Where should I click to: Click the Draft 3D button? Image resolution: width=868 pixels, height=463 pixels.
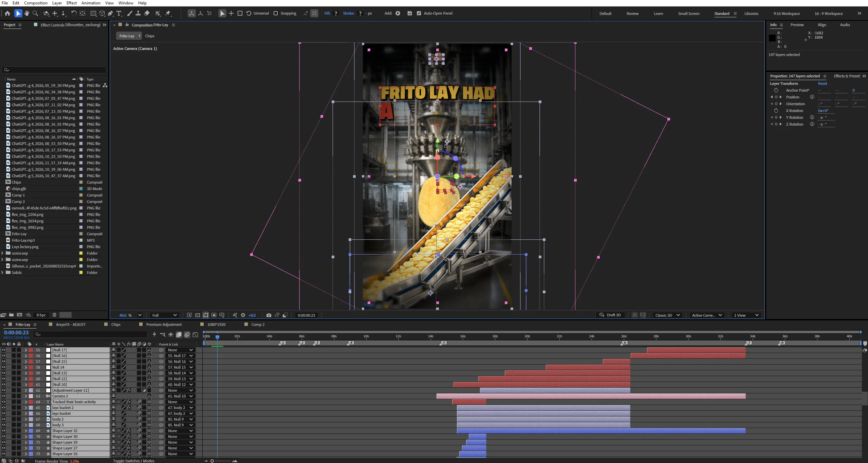pyautogui.click(x=610, y=315)
